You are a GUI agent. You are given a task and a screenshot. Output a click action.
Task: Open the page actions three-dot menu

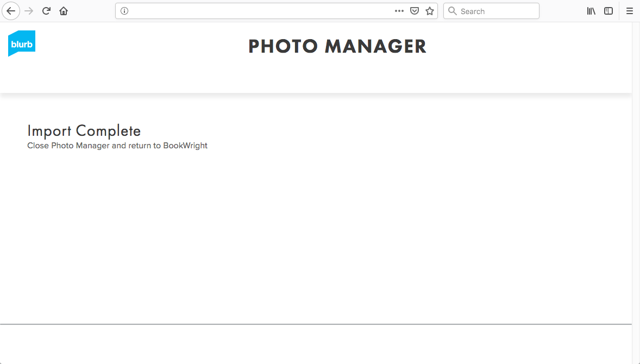399,11
